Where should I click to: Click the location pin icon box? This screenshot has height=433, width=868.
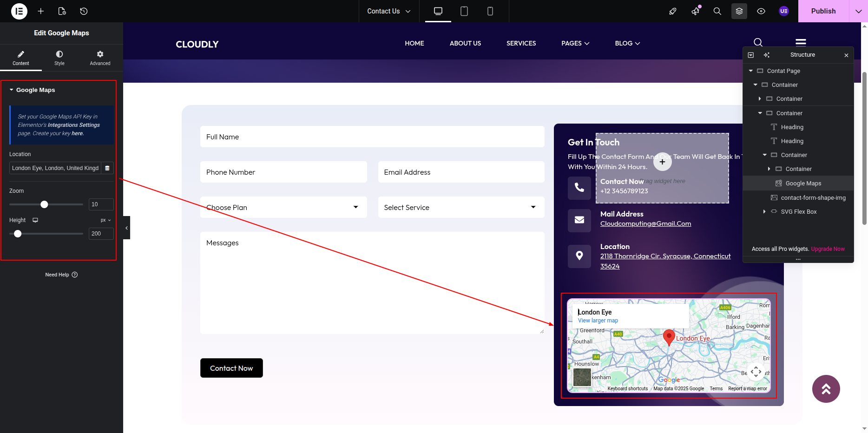[x=579, y=256]
